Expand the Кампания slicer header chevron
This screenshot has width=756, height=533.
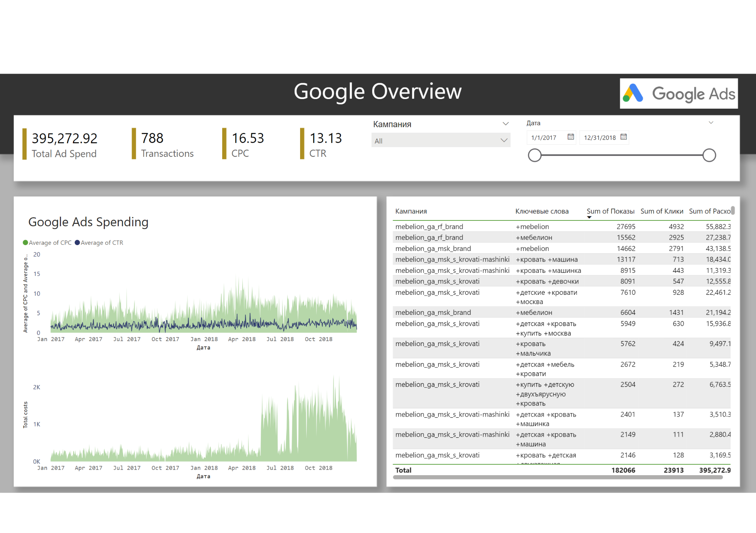click(x=505, y=124)
